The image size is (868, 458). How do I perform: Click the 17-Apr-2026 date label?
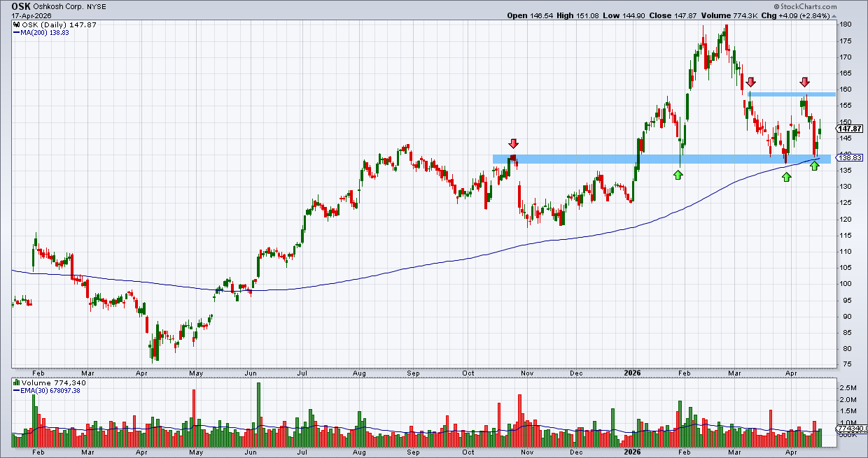[31, 16]
